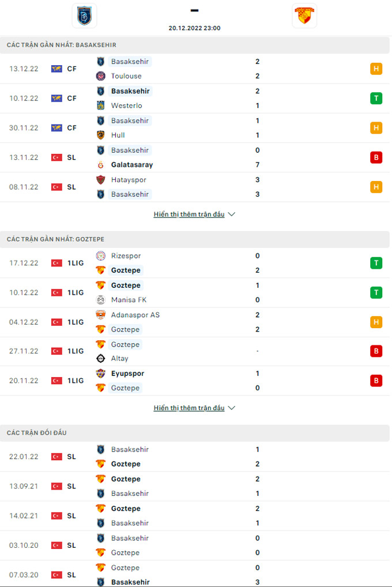Click the Altay team logo

pyautogui.click(x=100, y=359)
